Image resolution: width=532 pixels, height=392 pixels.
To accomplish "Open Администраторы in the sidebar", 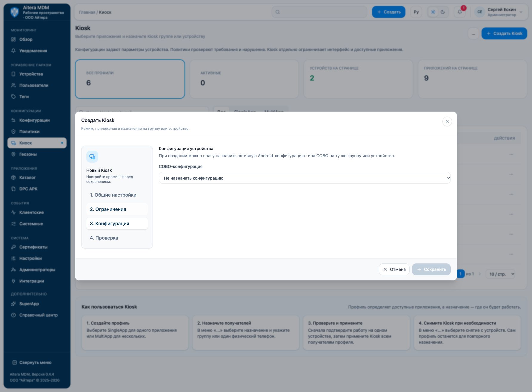I will tap(37, 270).
